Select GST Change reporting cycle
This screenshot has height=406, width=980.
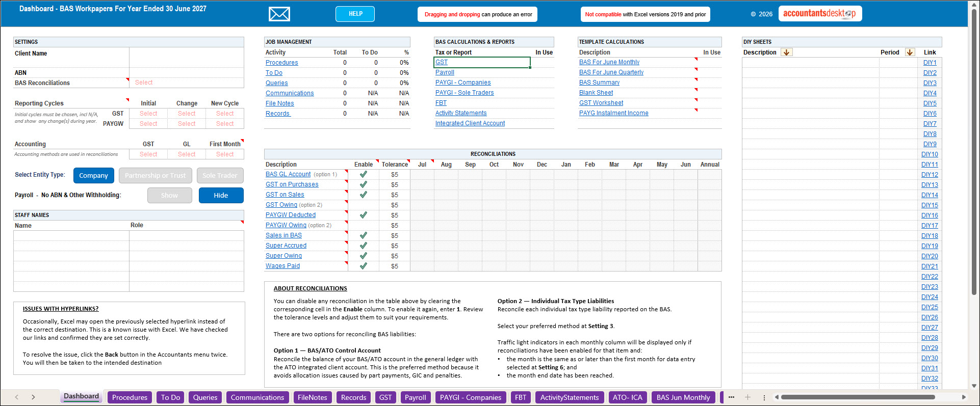(x=187, y=114)
